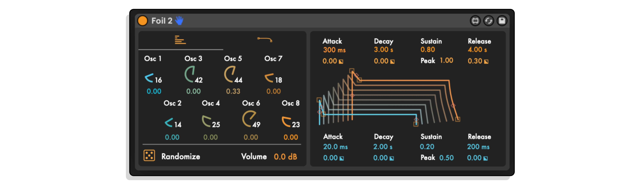Click the top Peak value 1.00
Screen dimensions: 644x185
[x=447, y=60]
